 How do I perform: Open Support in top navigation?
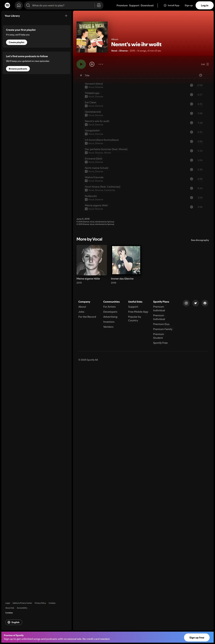click(134, 5)
